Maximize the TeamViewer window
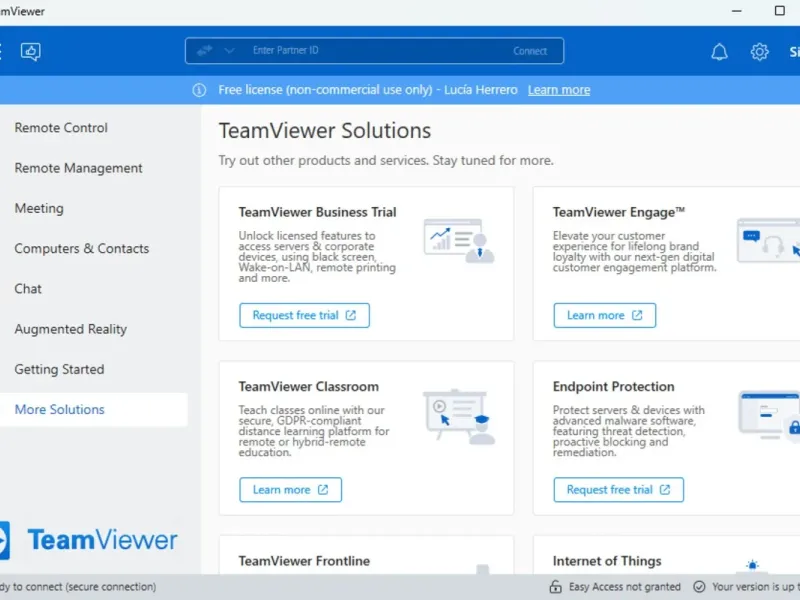The width and height of the screenshot is (800, 600). 780,11
